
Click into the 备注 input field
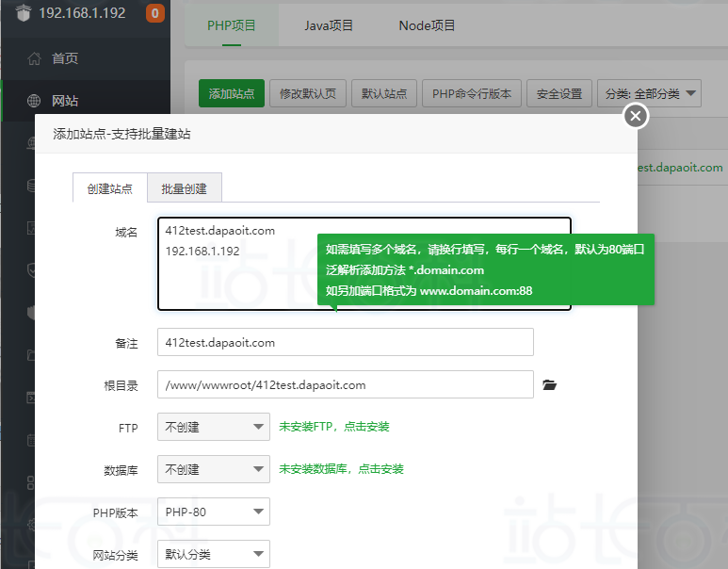click(345, 342)
